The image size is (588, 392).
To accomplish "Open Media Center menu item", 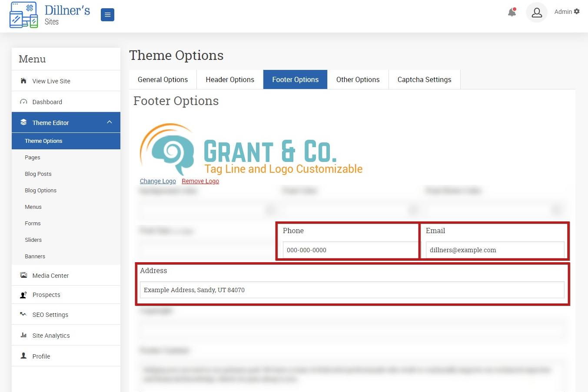I will 66,275.
